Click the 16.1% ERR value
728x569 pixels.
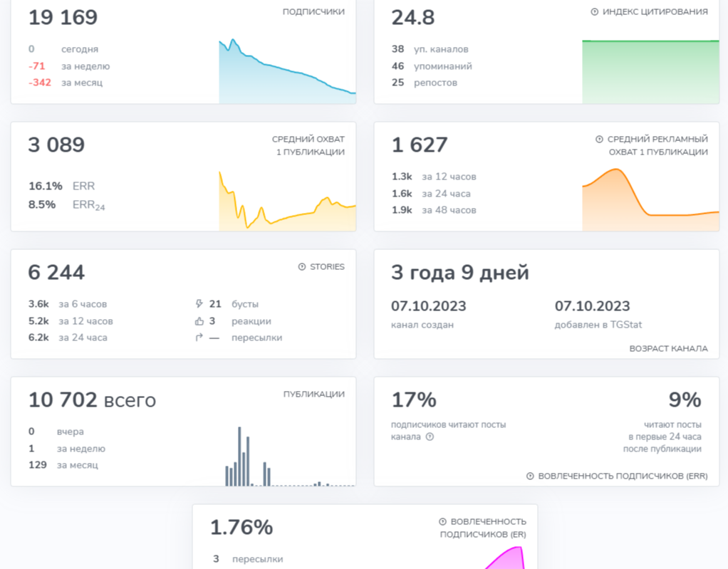coord(46,186)
